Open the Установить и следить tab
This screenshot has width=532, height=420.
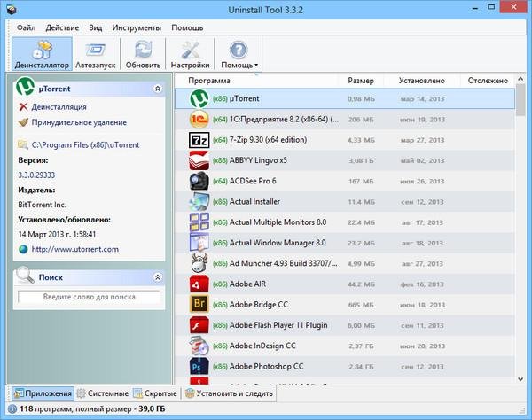point(230,393)
